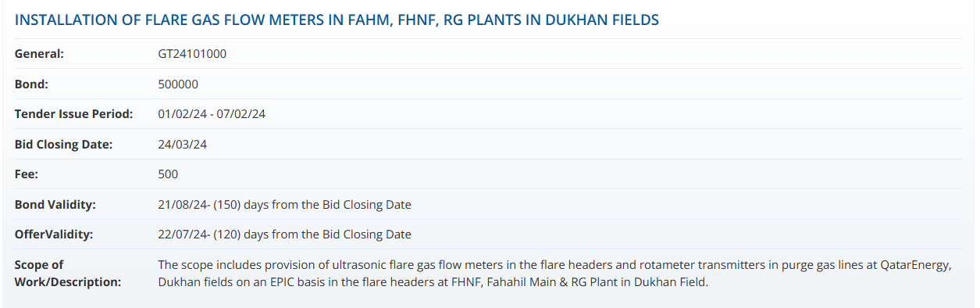Image resolution: width=980 pixels, height=308 pixels.
Task: Click the General label
Action: click(x=39, y=54)
